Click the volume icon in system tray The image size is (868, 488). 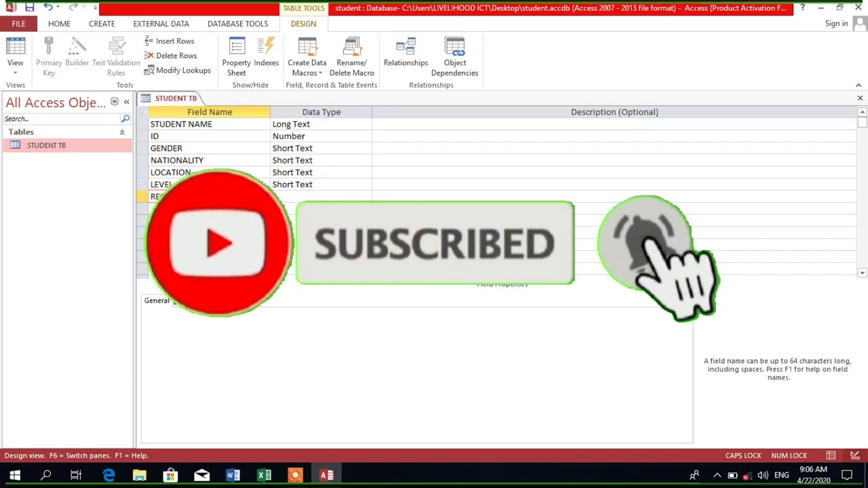click(763, 475)
